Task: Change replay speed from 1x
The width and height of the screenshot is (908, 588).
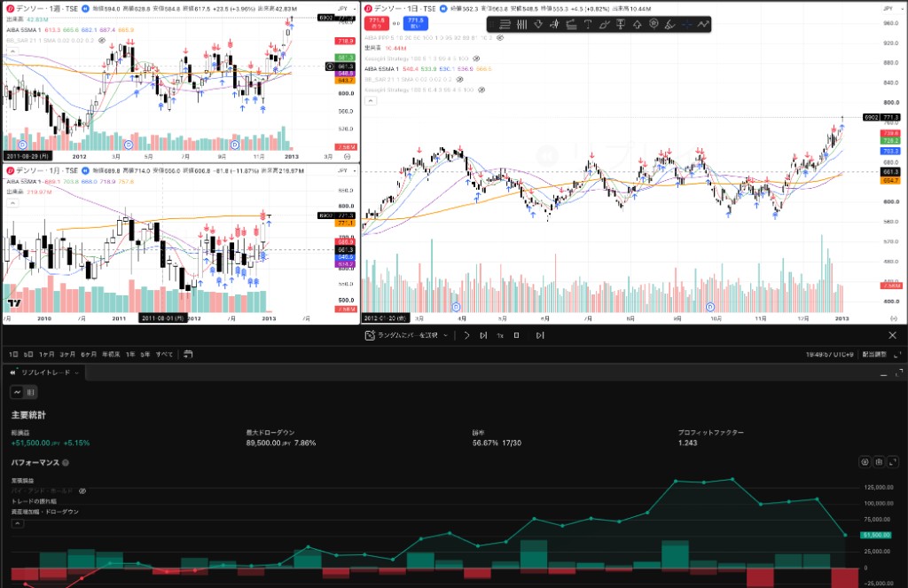Action: (500, 335)
